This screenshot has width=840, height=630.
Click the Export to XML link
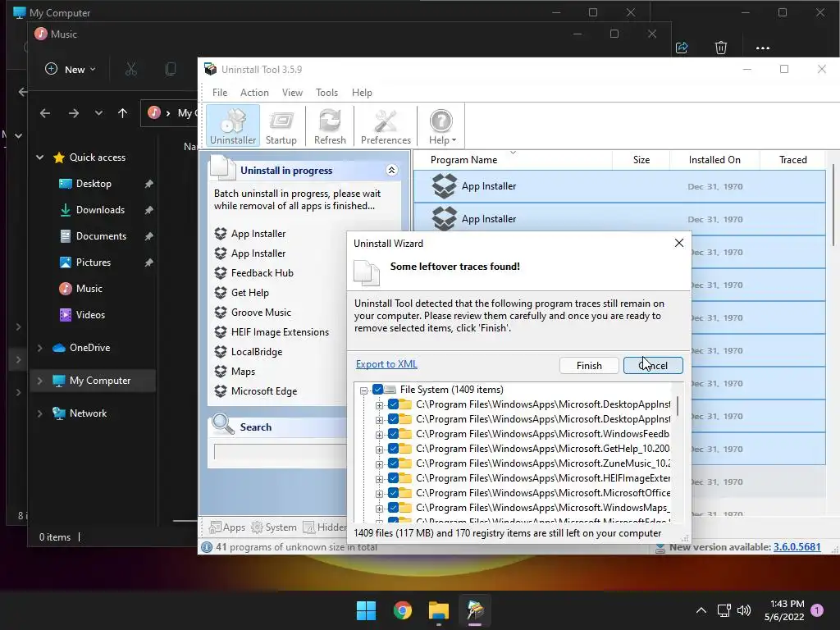click(386, 364)
